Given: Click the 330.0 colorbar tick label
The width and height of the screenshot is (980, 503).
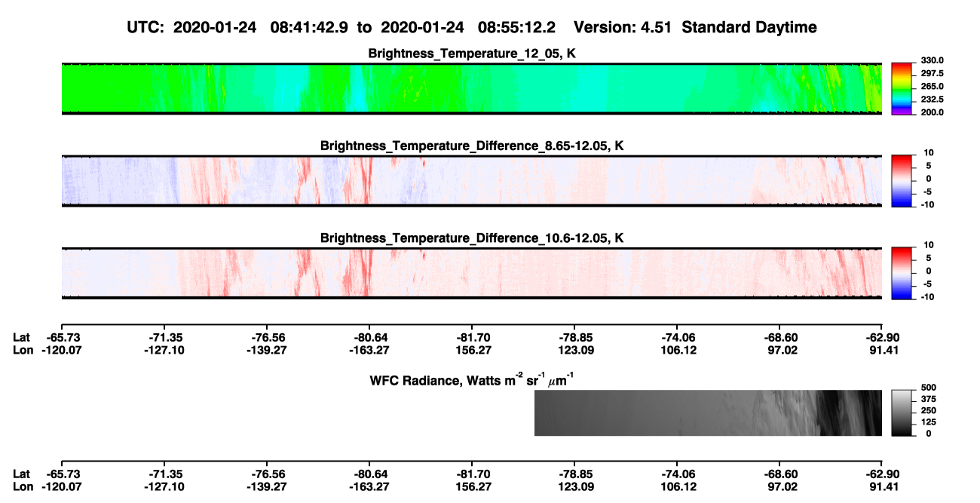Looking at the screenshot, I should tap(933, 60).
